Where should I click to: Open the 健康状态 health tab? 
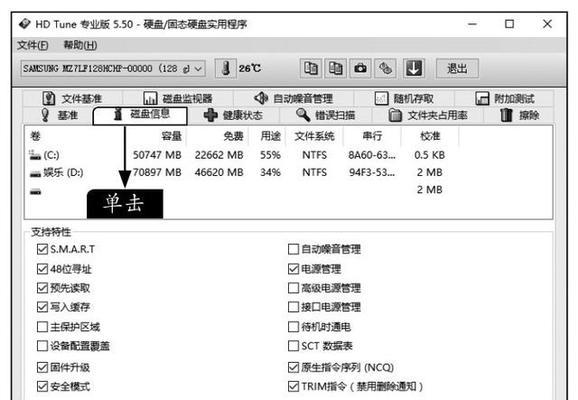(x=233, y=115)
